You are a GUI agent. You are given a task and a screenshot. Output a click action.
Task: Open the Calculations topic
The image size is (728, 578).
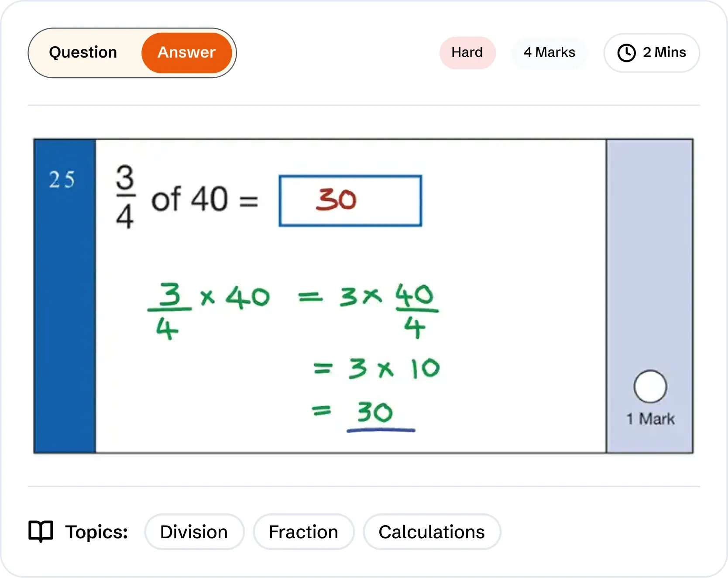coord(432,532)
